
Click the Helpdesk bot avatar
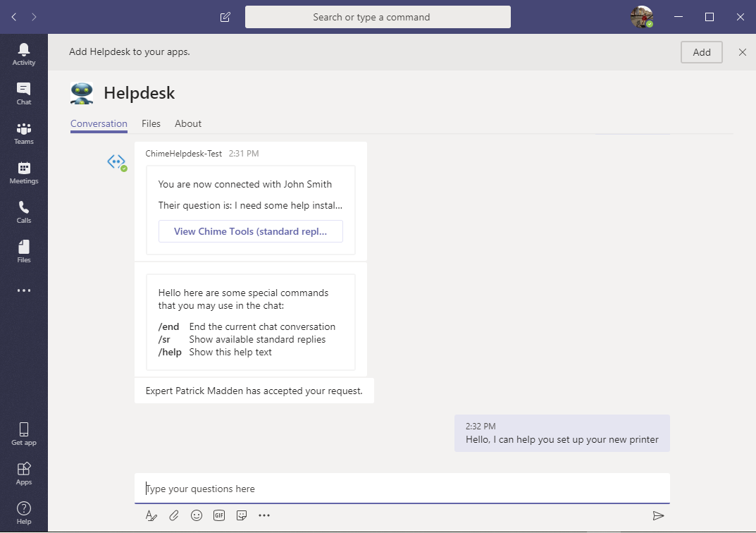point(82,93)
